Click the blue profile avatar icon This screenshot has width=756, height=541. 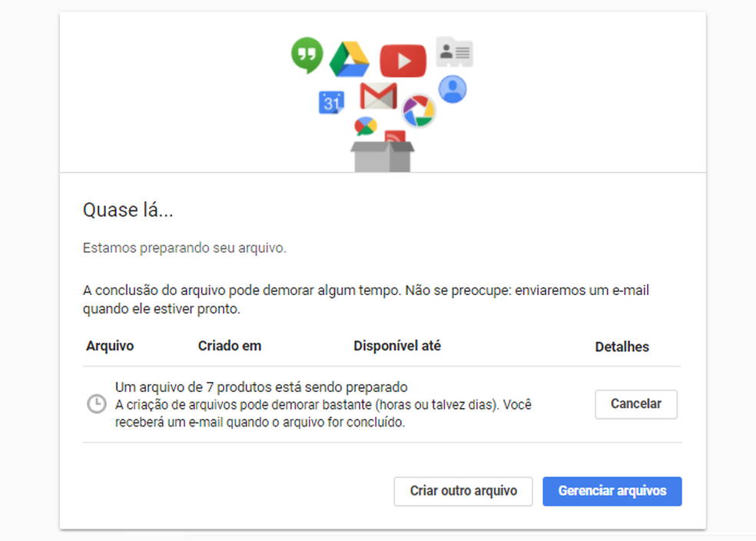pos(452,90)
